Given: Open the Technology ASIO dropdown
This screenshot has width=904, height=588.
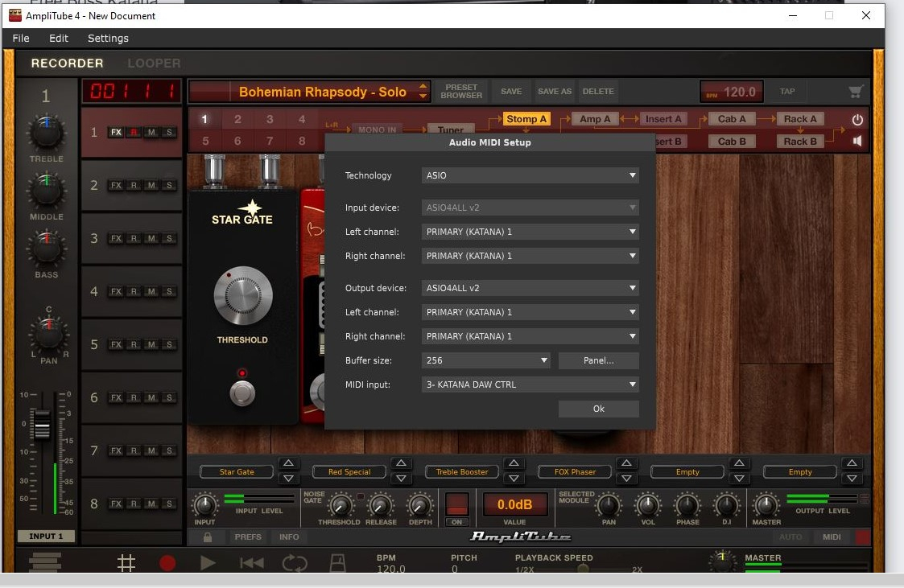Looking at the screenshot, I should pyautogui.click(x=530, y=175).
